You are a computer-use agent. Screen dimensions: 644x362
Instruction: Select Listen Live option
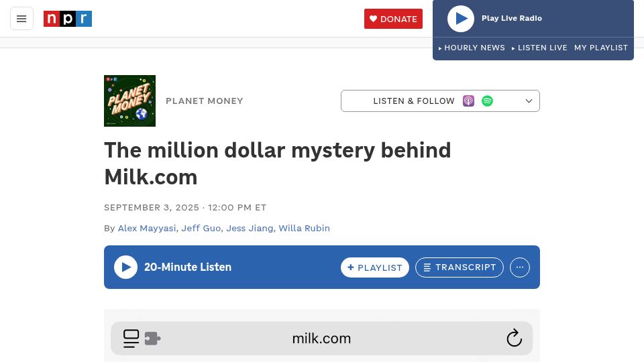tap(539, 48)
